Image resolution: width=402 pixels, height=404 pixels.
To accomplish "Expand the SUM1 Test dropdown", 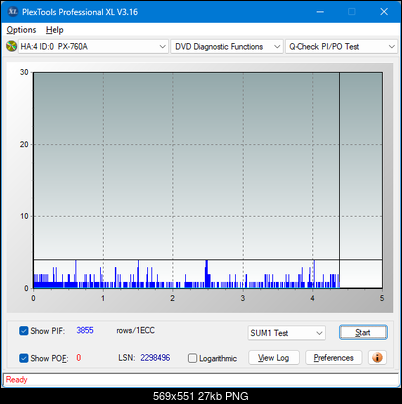I will click(287, 333).
